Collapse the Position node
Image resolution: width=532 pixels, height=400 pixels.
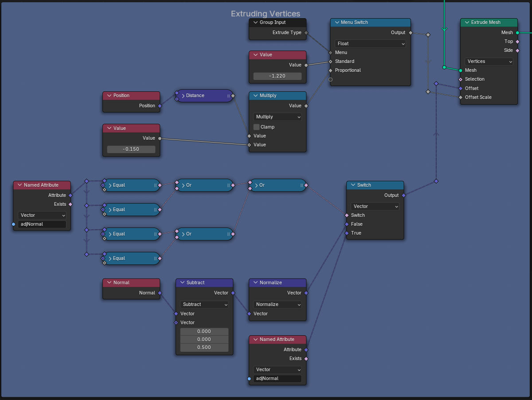click(x=109, y=95)
